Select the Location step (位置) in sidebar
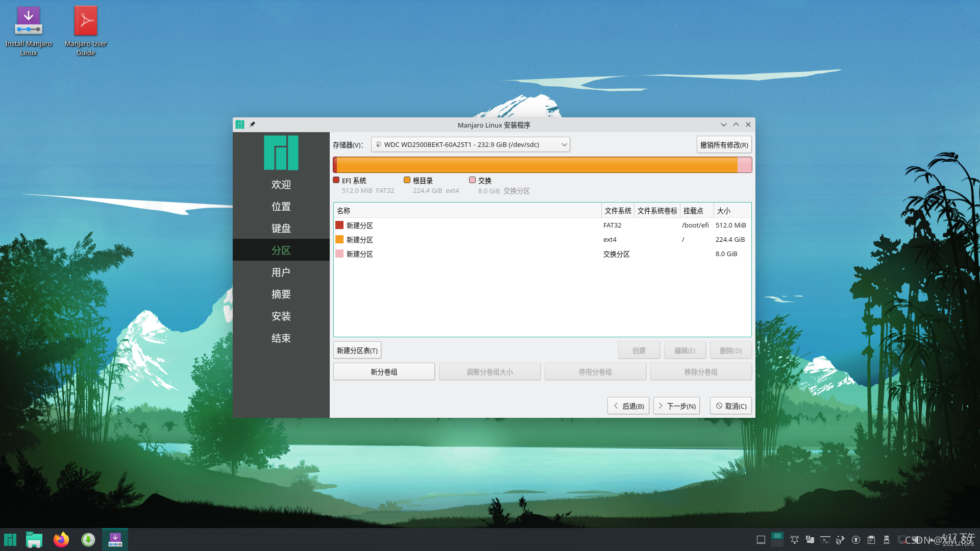The image size is (980, 551). click(x=281, y=207)
